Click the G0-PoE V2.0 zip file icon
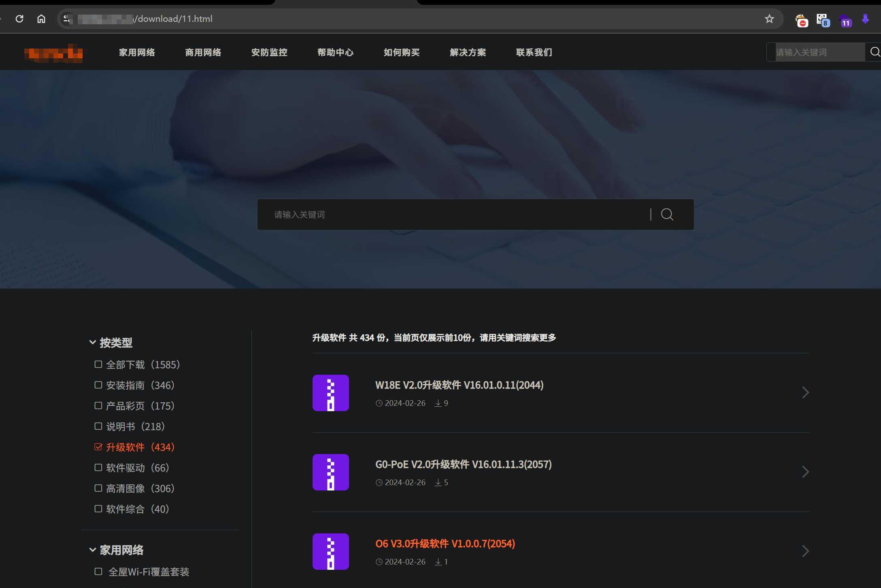This screenshot has width=881, height=588. pos(330,472)
